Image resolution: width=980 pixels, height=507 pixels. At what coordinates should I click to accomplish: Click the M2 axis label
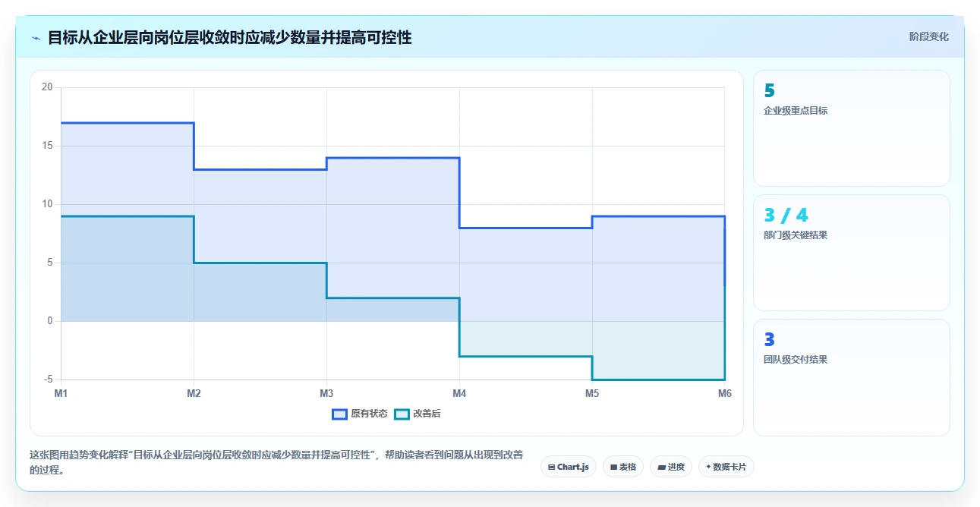tap(194, 393)
